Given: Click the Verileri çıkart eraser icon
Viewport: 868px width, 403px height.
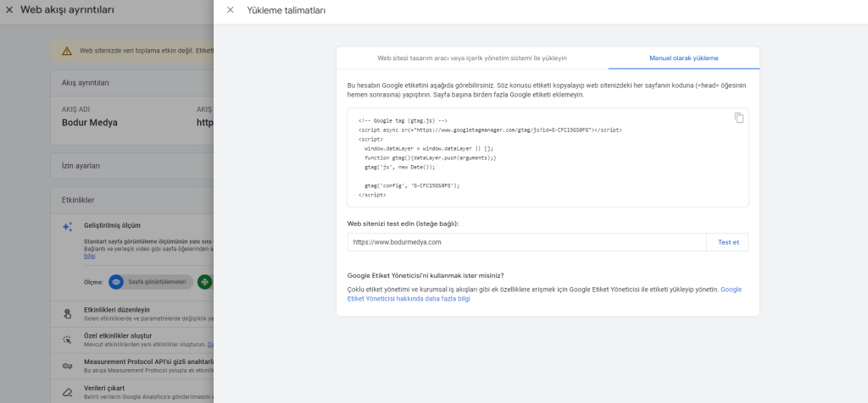Looking at the screenshot, I should (x=67, y=392).
